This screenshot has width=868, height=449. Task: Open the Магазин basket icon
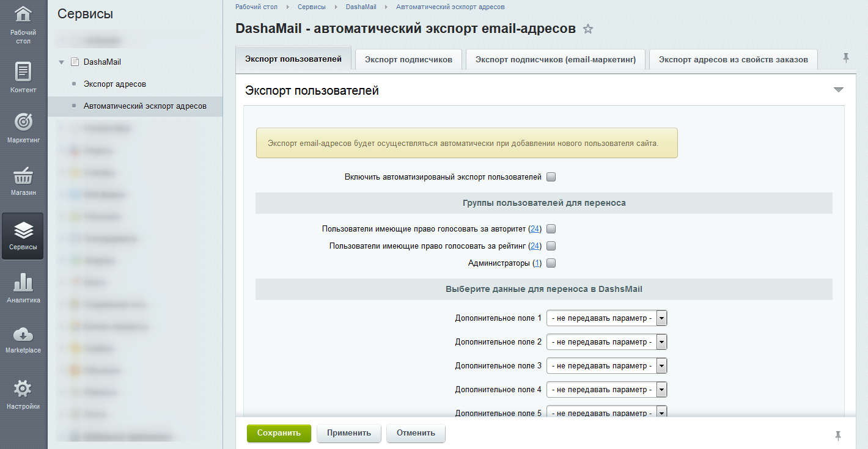pos(23,176)
